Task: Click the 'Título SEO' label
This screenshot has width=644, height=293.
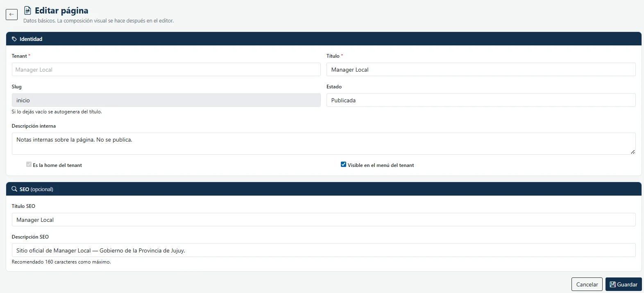Action: (23, 206)
